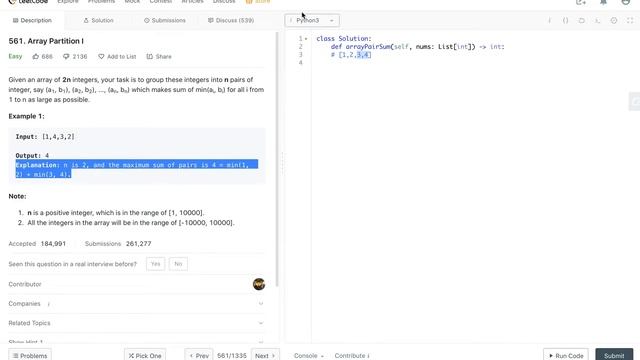Open the Discuss item in top navigation

click(x=224, y=2)
